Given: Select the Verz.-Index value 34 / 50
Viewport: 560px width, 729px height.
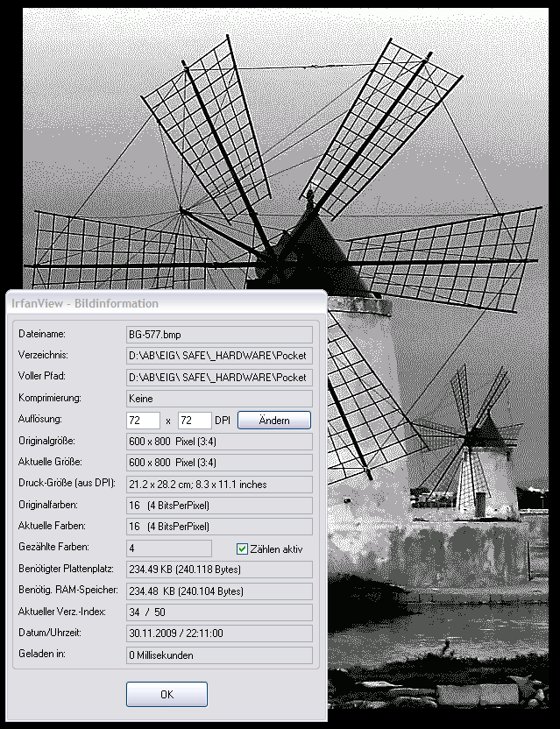Looking at the screenshot, I should (x=219, y=612).
